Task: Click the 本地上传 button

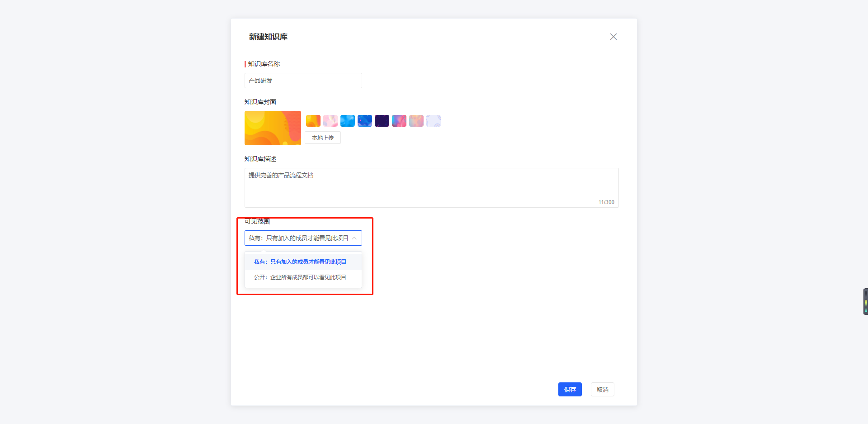Action: tap(322, 138)
